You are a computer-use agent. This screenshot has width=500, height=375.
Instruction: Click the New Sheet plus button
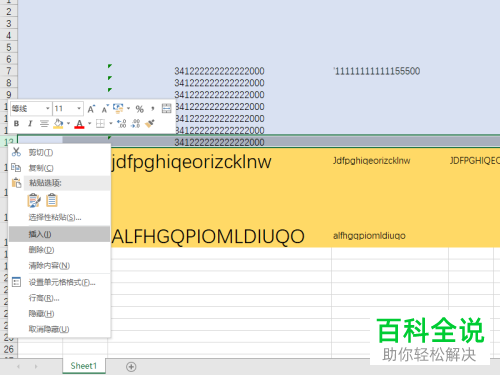[131, 367]
